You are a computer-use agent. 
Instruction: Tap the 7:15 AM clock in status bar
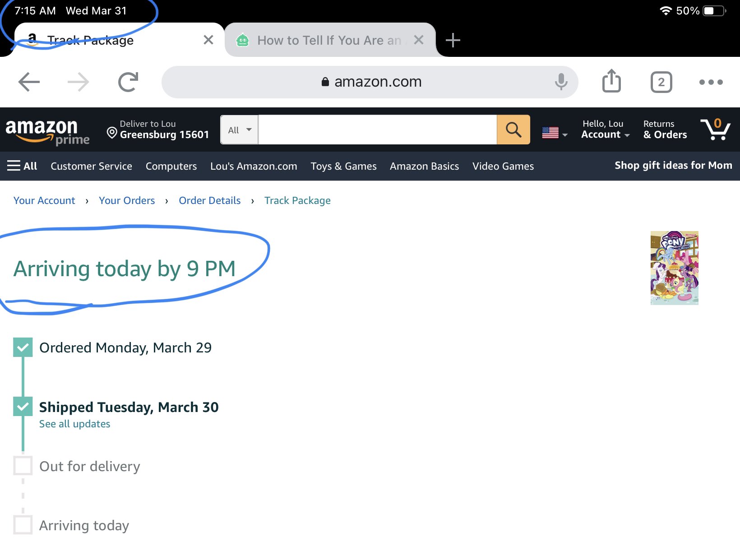pyautogui.click(x=35, y=10)
